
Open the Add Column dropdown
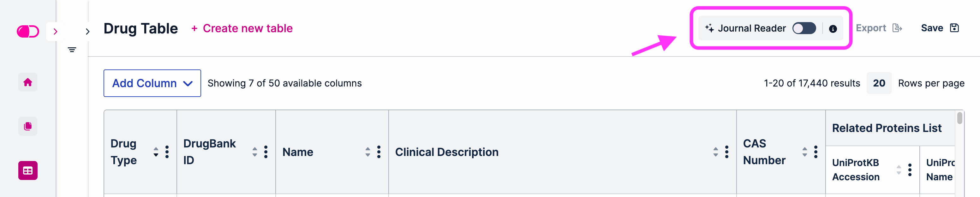pyautogui.click(x=152, y=83)
